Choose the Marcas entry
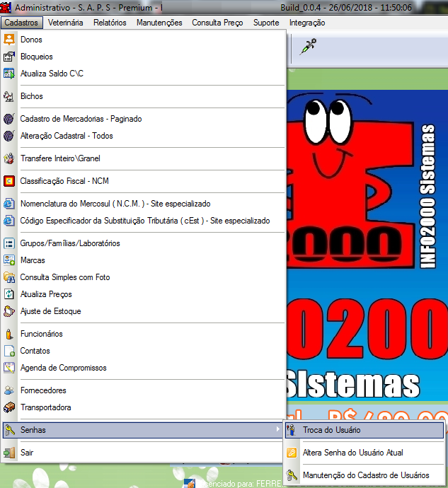 click(144, 260)
